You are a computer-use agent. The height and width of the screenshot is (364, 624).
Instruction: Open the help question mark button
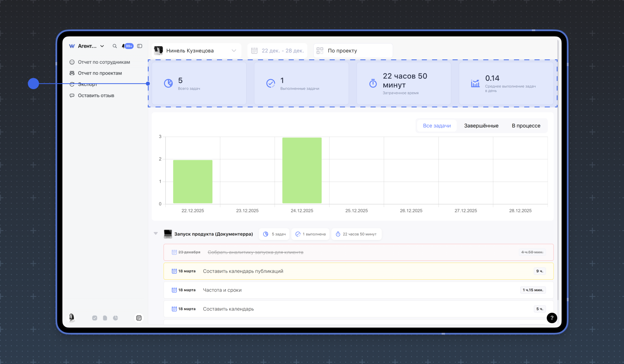(x=552, y=318)
